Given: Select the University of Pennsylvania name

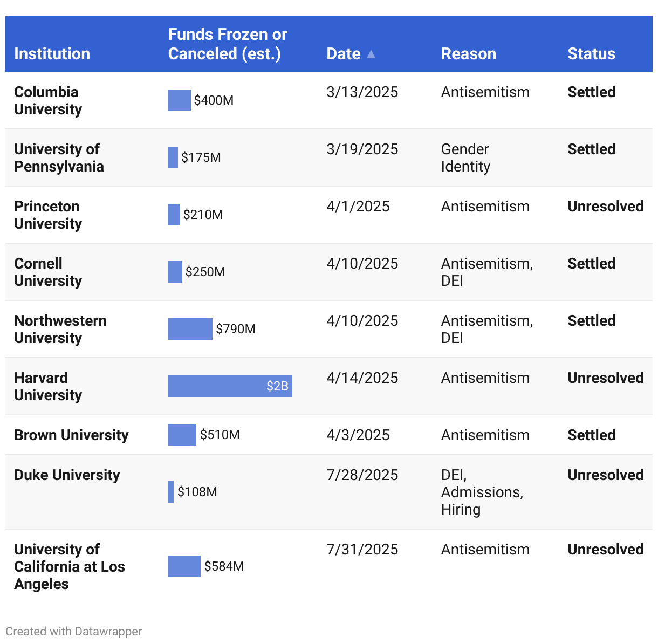Looking at the screenshot, I should coord(59,157).
